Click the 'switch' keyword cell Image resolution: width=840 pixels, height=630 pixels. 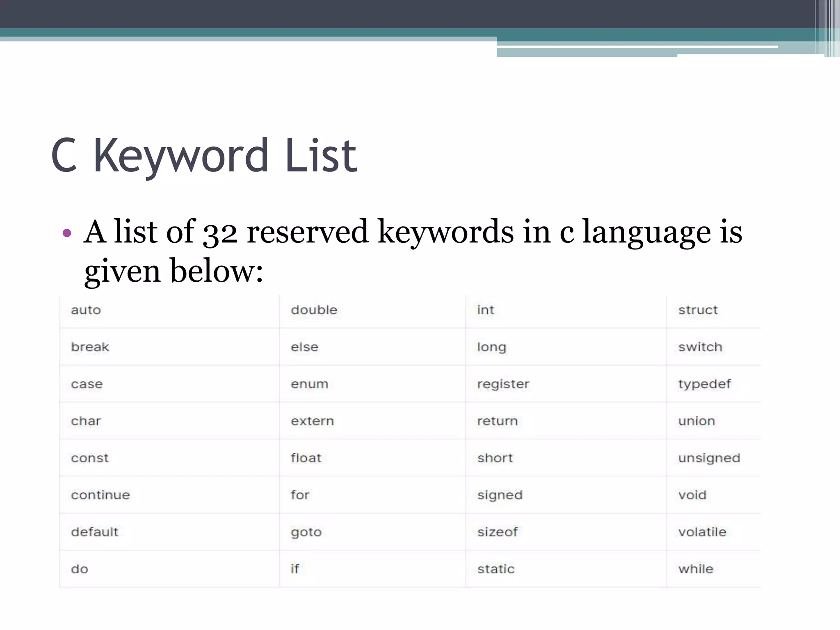(x=700, y=347)
